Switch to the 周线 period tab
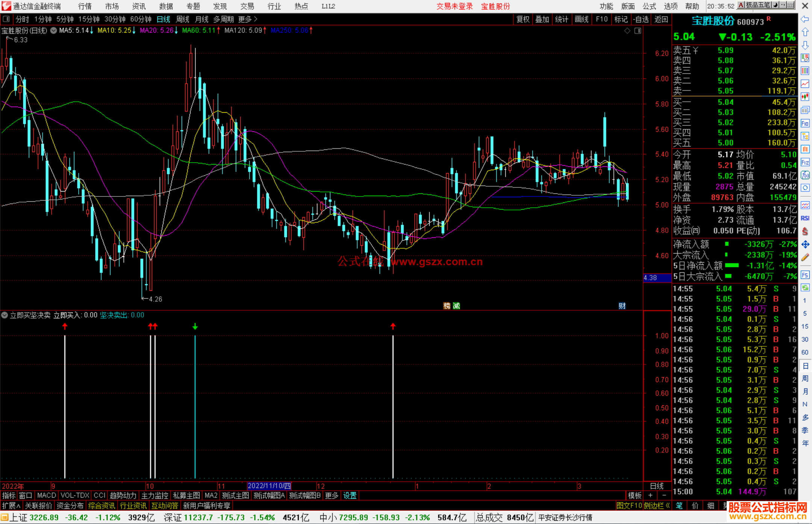 [183, 19]
